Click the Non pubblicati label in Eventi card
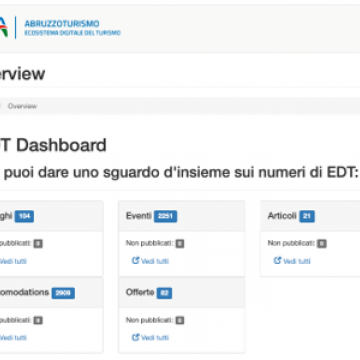This screenshot has width=360, height=360. tap(150, 243)
